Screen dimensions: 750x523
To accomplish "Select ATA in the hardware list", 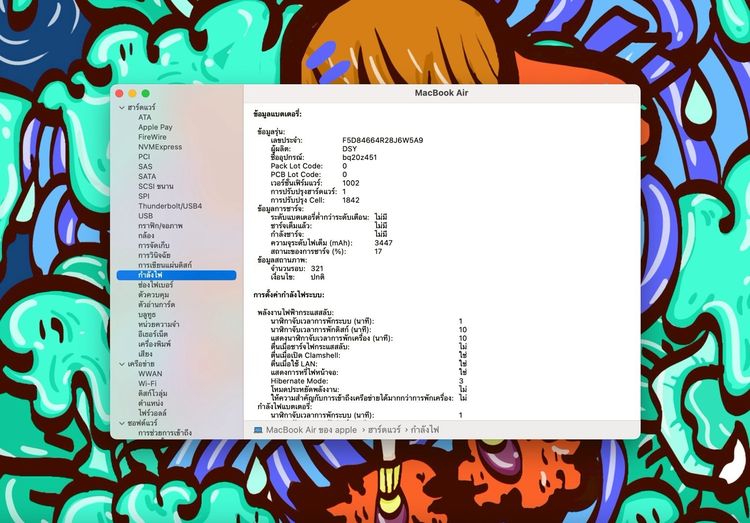I will coord(145,117).
